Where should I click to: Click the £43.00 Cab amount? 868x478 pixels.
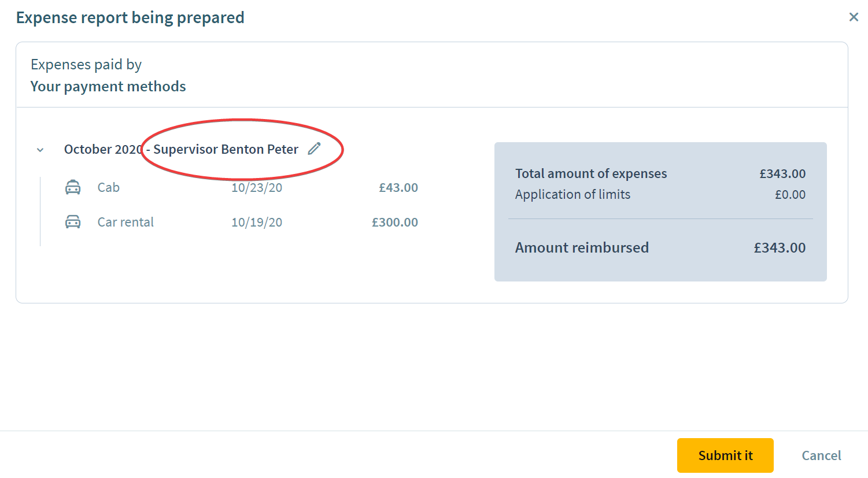pos(398,187)
